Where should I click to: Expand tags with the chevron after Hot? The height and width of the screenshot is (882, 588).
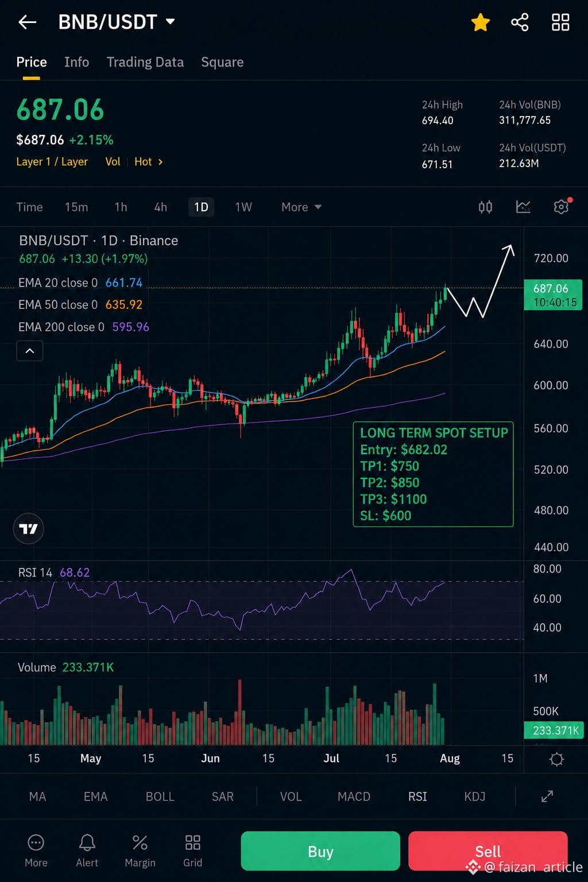(x=160, y=162)
